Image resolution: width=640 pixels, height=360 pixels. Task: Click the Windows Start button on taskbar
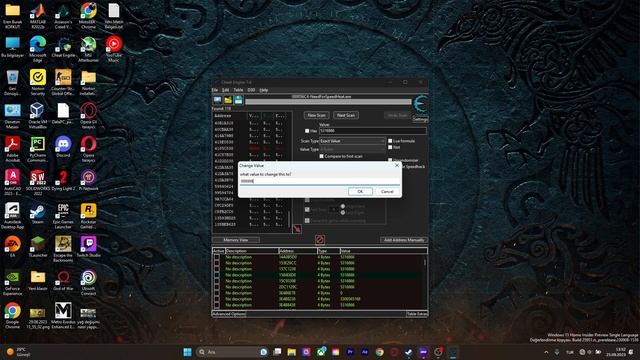pyautogui.click(x=187, y=352)
